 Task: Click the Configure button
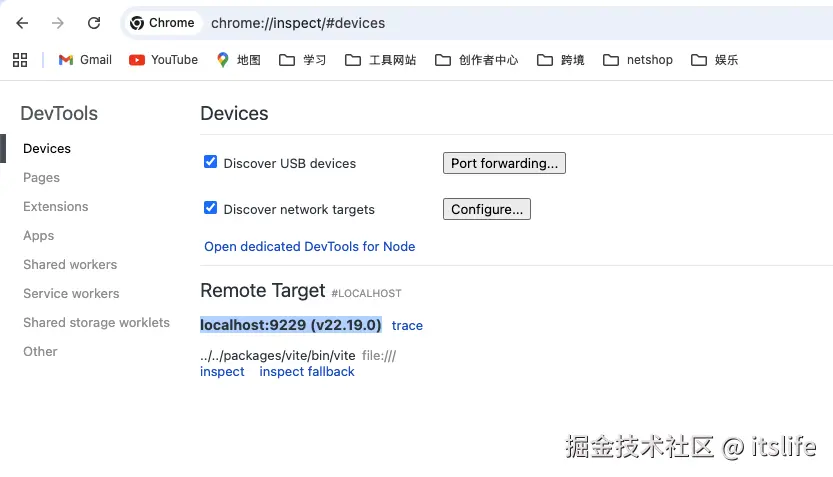coord(486,209)
